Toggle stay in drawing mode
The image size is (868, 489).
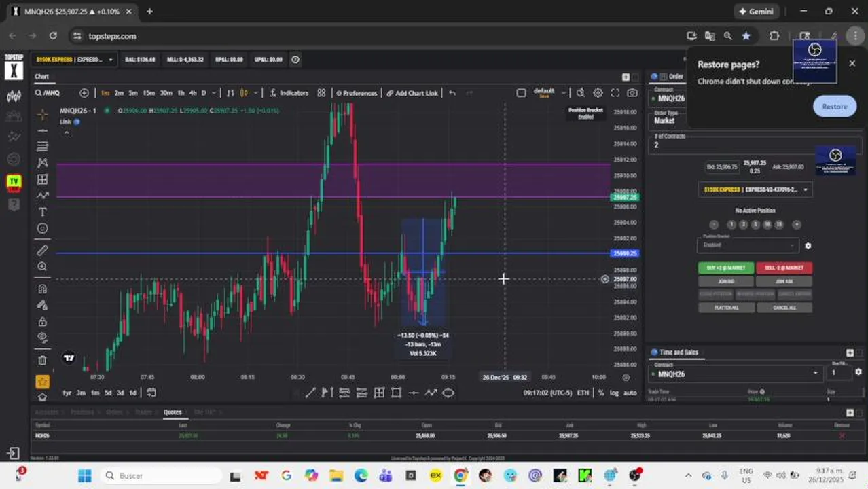[x=42, y=305]
